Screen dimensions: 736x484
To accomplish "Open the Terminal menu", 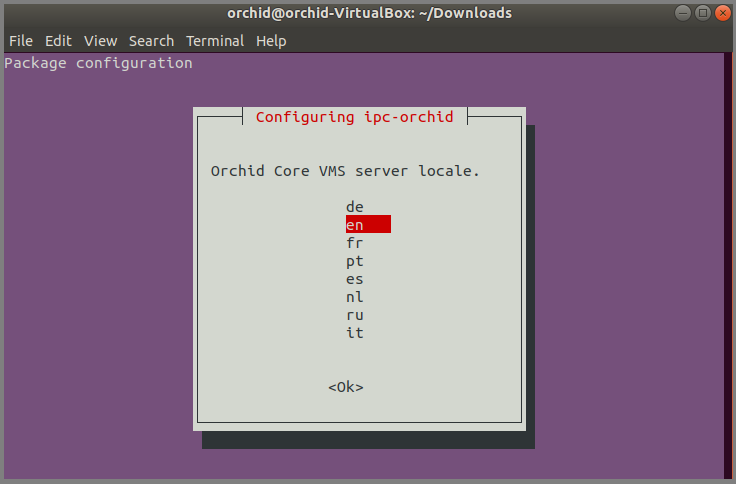I will click(215, 41).
